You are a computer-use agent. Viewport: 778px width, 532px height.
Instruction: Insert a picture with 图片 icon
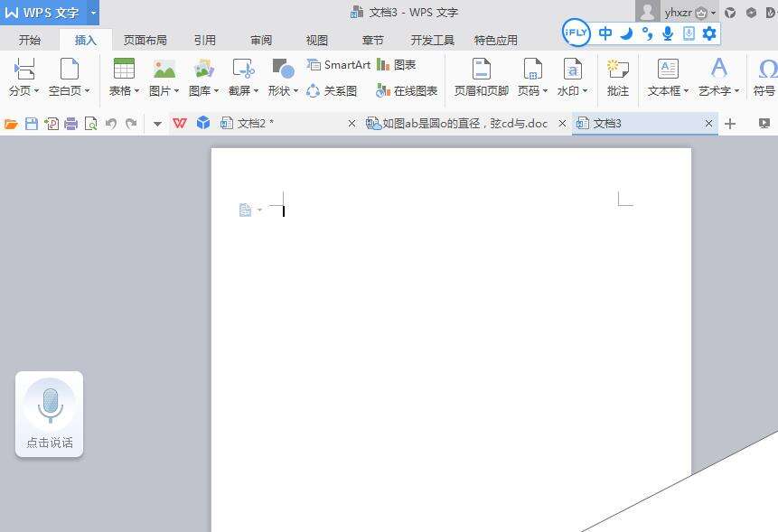pyautogui.click(x=164, y=69)
